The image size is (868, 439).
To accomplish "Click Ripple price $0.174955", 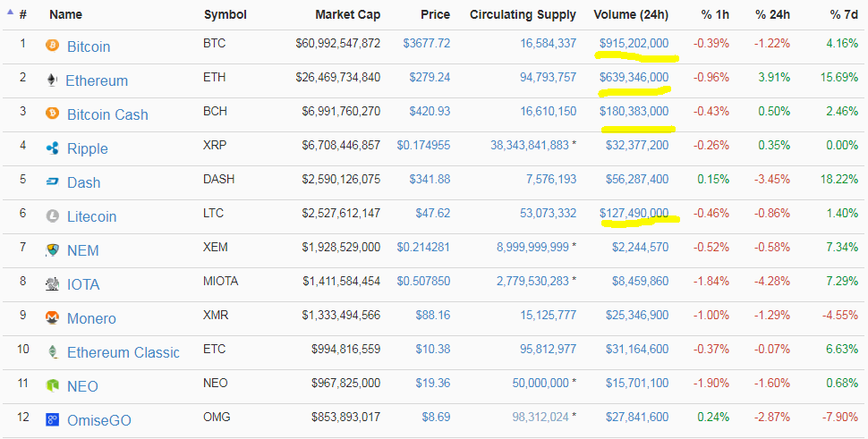I will [x=423, y=146].
